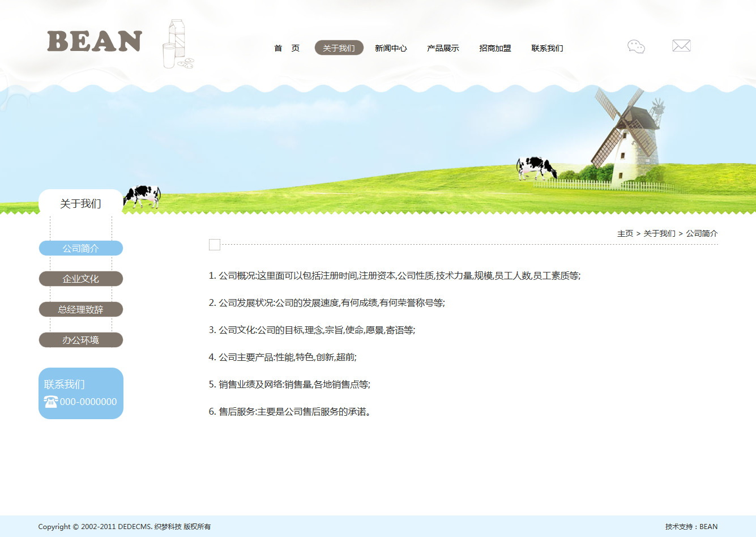This screenshot has height=537, width=756.
Task: Open 产品展示 product showcase menu
Action: pos(443,48)
